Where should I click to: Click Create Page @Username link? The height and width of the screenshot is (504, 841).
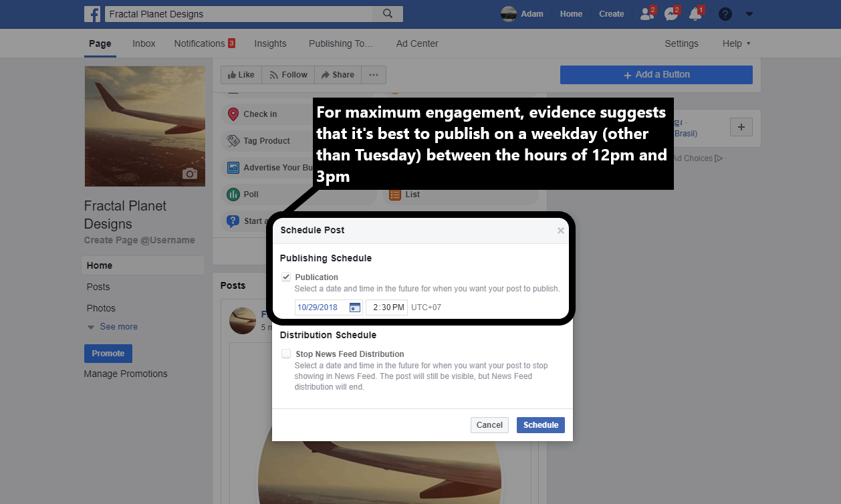click(x=140, y=240)
